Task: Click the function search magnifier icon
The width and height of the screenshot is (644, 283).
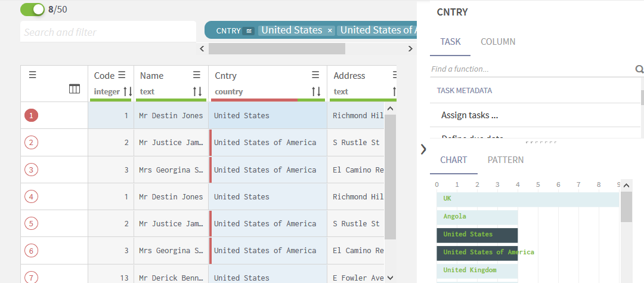Action: pos(639,69)
